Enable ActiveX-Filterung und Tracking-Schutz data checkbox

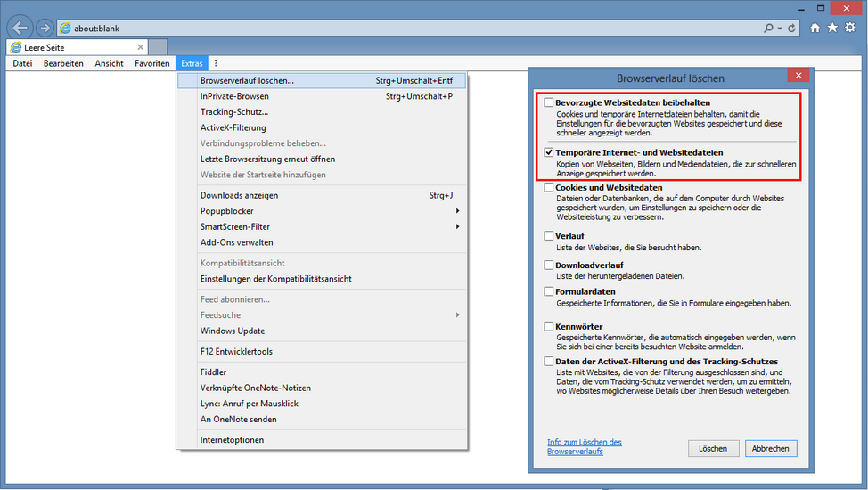click(549, 362)
